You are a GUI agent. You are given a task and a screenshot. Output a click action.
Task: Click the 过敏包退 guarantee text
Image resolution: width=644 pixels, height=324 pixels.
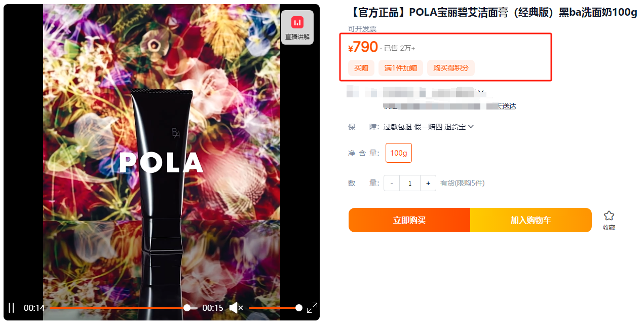tap(397, 127)
